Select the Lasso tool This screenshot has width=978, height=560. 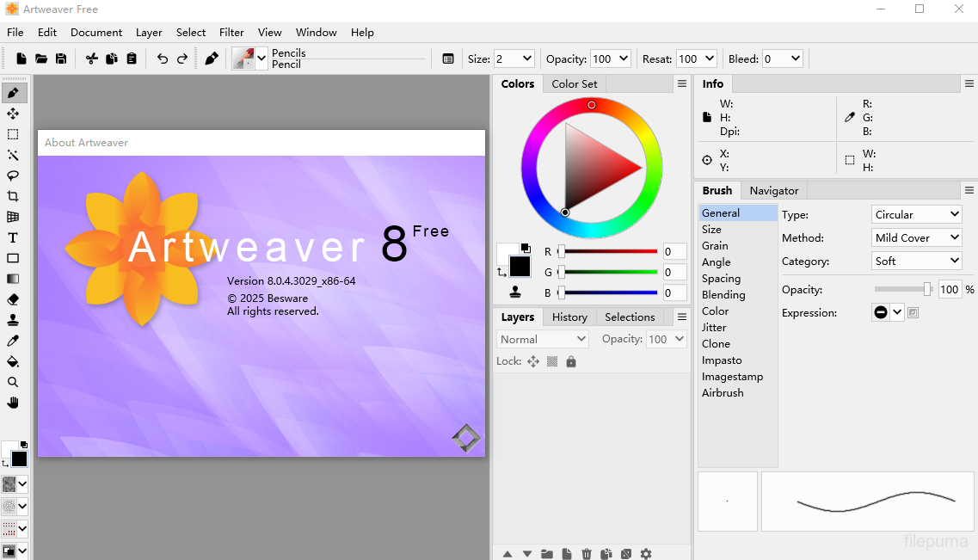click(x=13, y=175)
